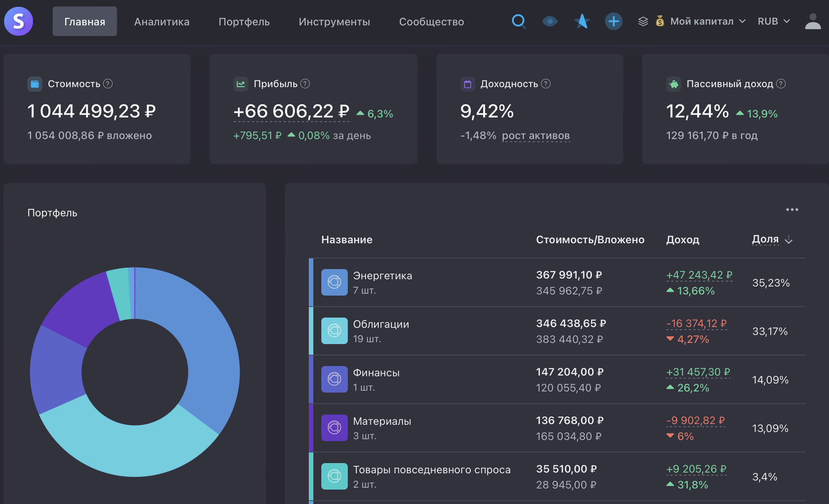Click the Название column header
This screenshot has width=829, height=504.
tap(347, 240)
